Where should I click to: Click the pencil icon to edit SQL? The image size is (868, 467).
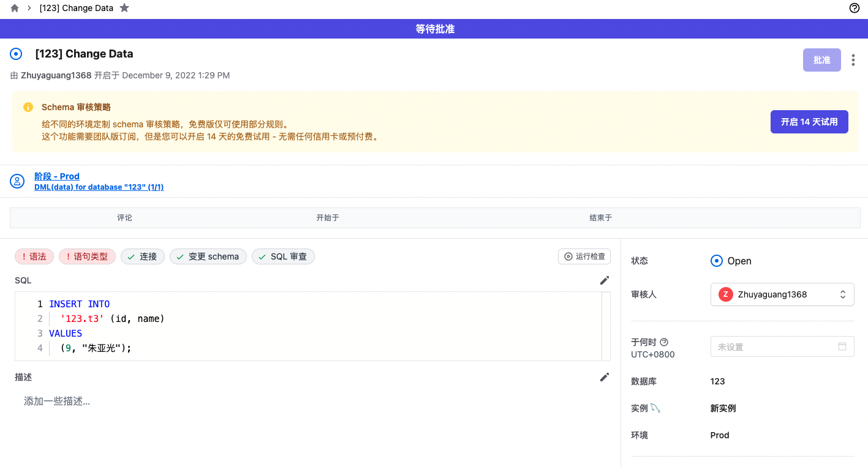coord(605,280)
